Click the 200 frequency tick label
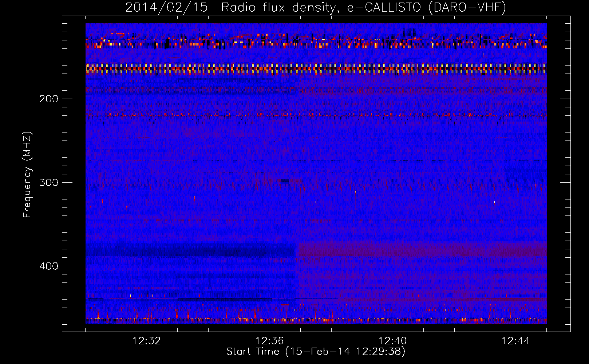This screenshot has width=589, height=364. pyautogui.click(x=49, y=99)
